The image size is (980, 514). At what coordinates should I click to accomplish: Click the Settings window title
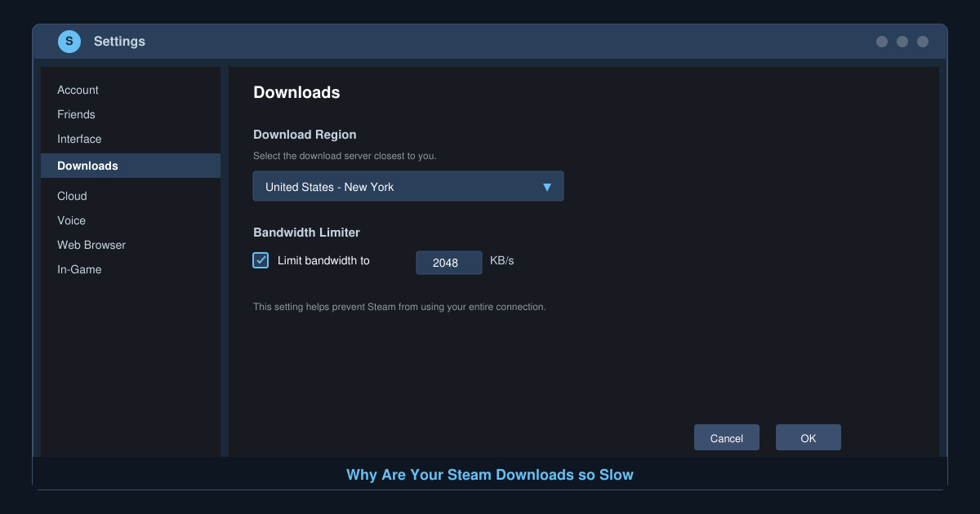(119, 41)
